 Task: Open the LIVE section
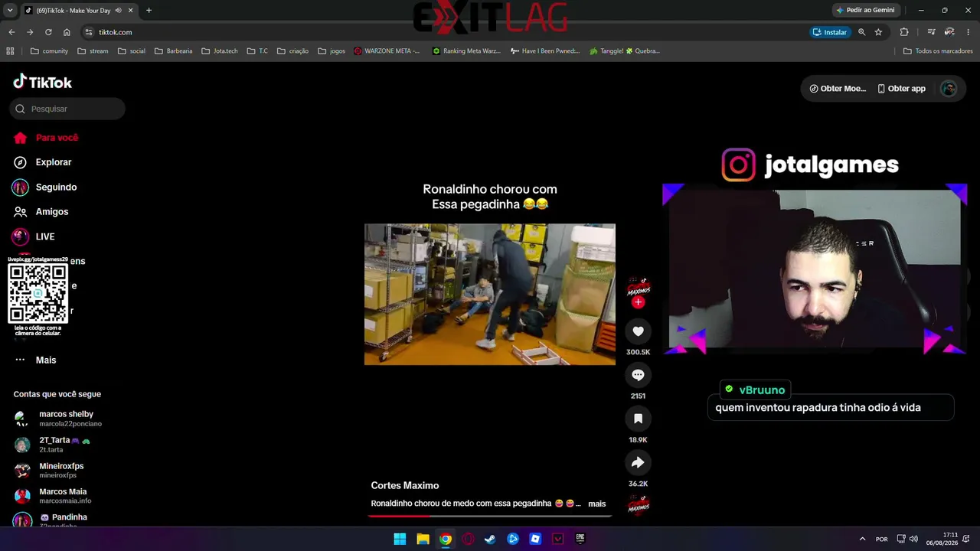point(34,236)
